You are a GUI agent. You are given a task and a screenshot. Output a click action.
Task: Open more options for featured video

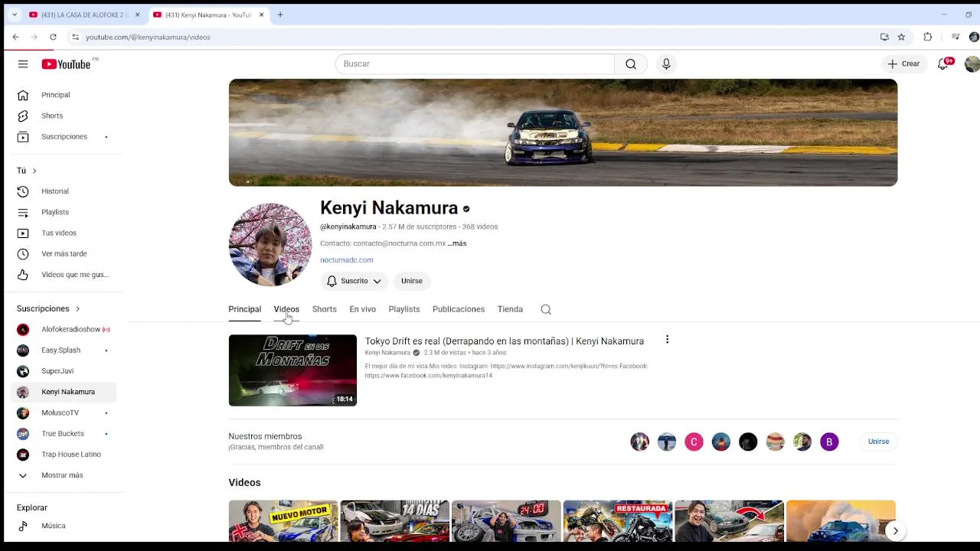(667, 340)
